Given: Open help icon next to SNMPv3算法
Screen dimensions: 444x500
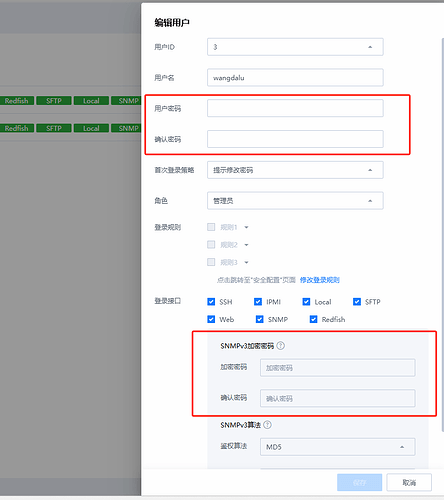Looking at the screenshot, I should point(267,425).
